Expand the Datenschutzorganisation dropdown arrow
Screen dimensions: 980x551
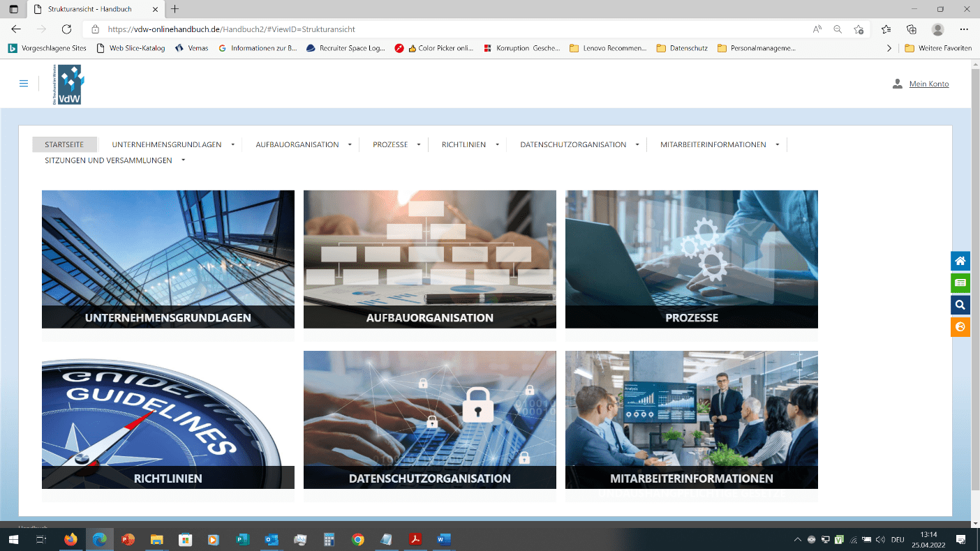point(637,145)
